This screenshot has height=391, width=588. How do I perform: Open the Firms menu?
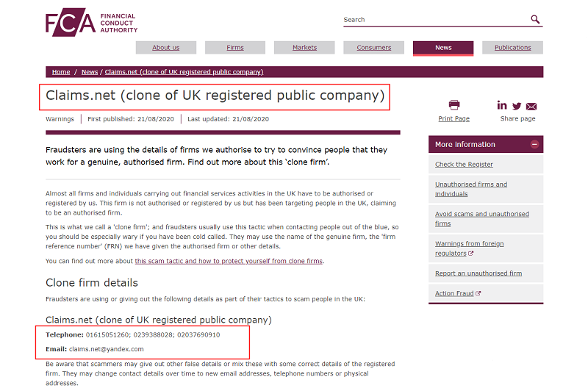(235, 48)
